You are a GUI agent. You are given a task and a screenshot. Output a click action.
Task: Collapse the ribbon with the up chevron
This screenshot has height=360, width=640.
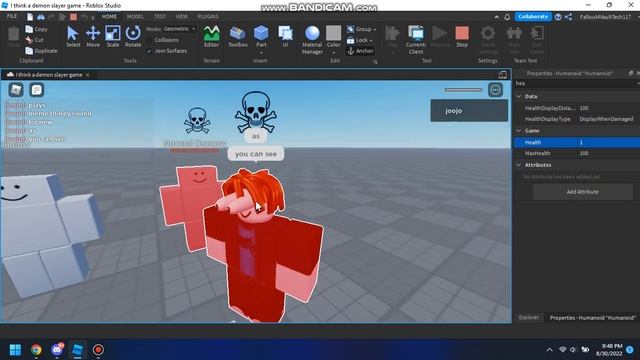click(496, 17)
